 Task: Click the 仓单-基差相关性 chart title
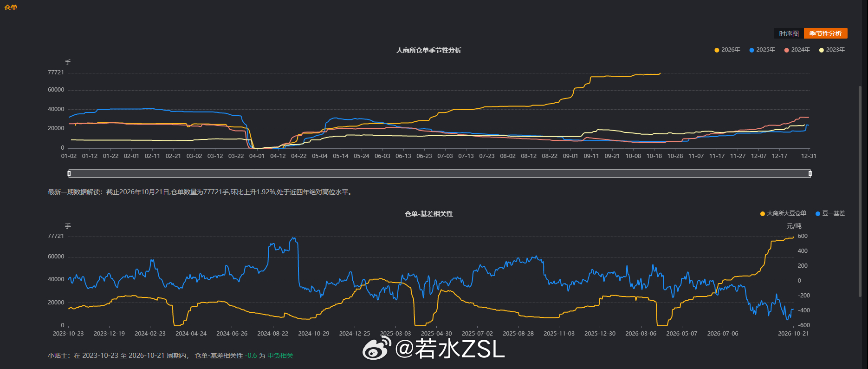[428, 214]
